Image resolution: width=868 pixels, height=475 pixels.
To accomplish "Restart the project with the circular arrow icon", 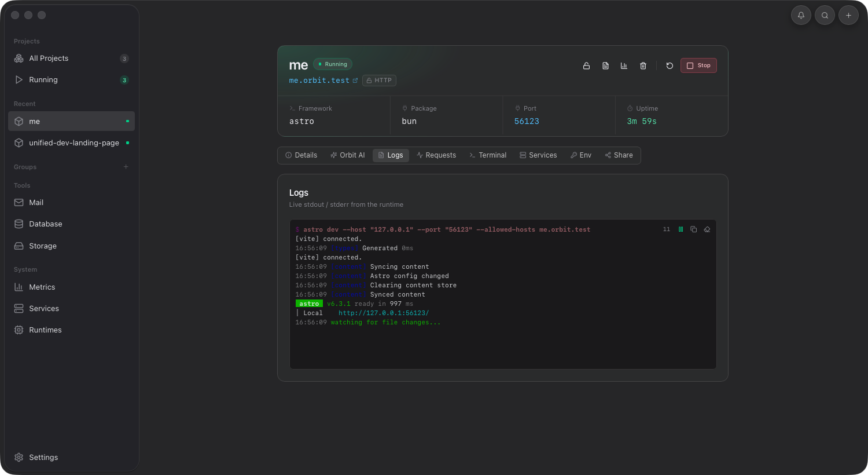I will (x=670, y=65).
